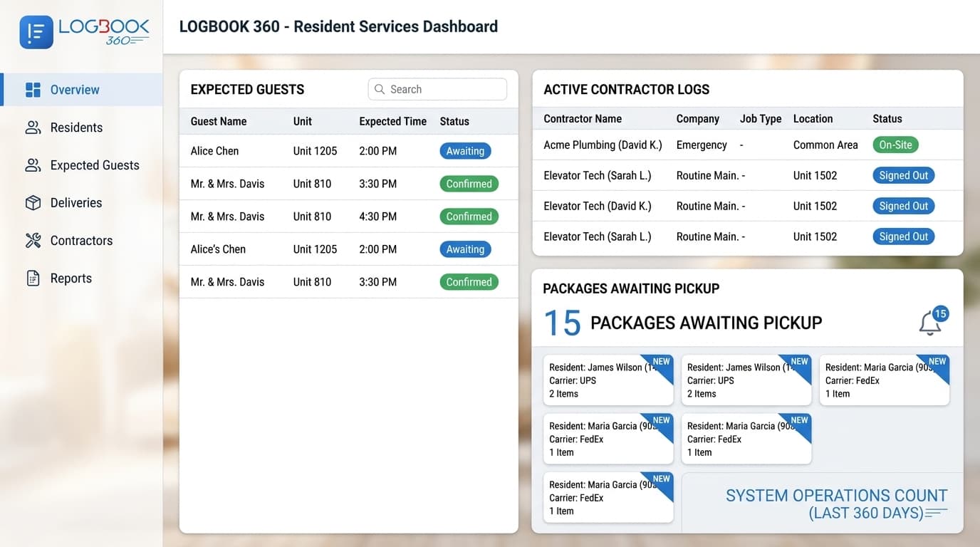980x547 pixels.
Task: Click the Reports document icon in sidebar
Action: click(33, 278)
